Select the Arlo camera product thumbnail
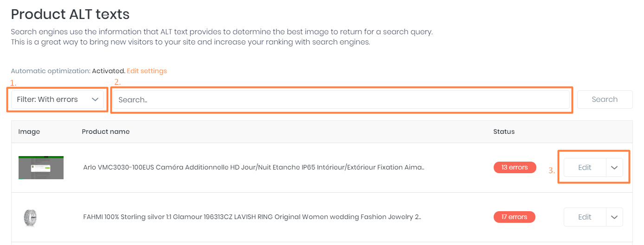The image size is (644, 245). 41,168
